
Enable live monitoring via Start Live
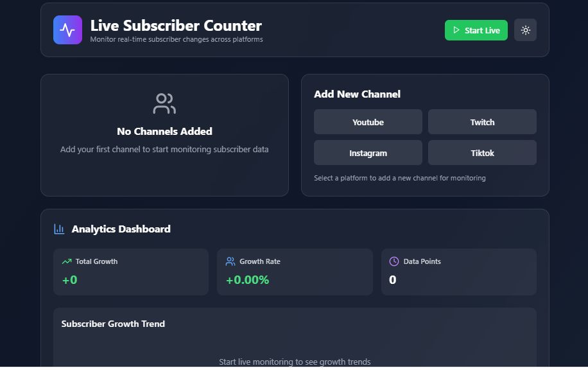[x=476, y=30]
